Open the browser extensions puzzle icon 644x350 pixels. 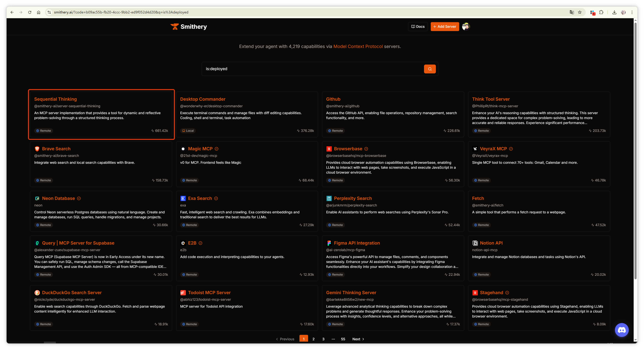point(601,12)
